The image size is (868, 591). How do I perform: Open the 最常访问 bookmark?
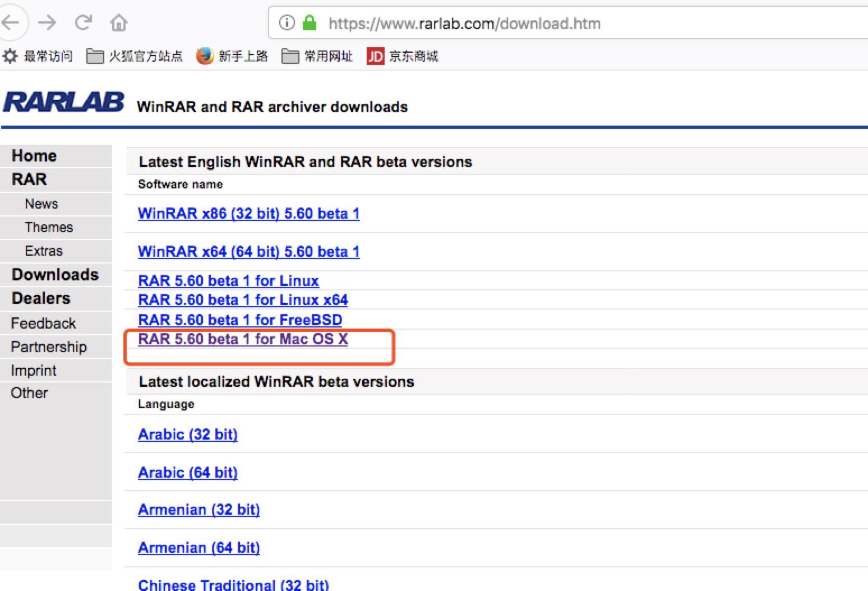pos(38,56)
